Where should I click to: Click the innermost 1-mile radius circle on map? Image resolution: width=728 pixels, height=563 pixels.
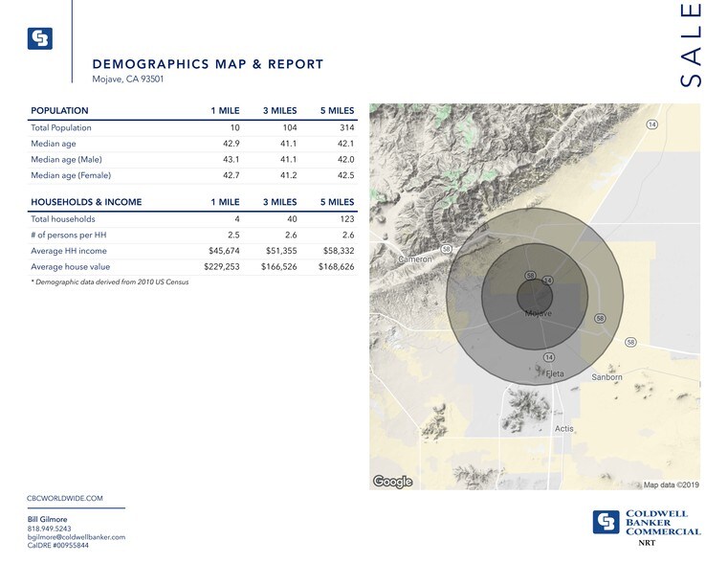click(x=535, y=297)
